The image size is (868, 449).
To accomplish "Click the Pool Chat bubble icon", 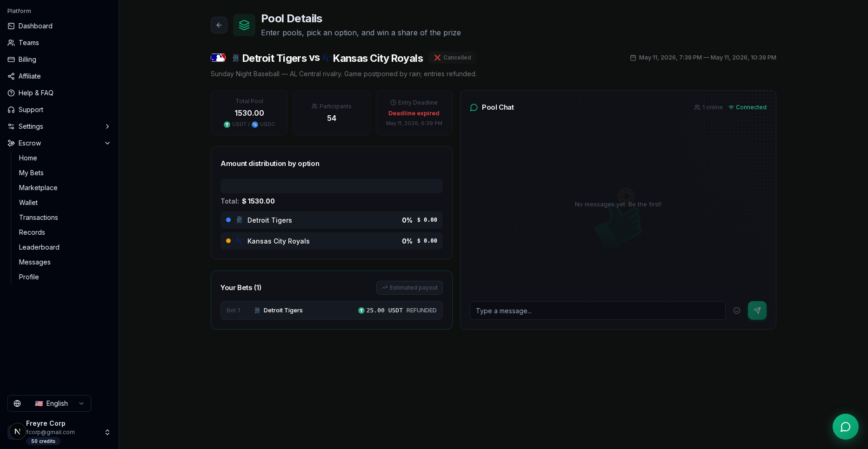I will click(474, 107).
